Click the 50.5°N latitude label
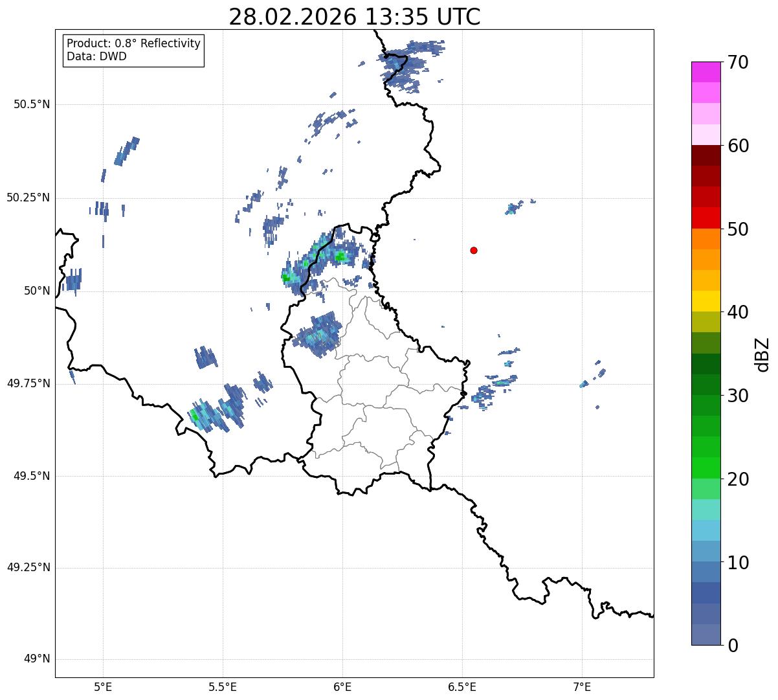 tap(32, 104)
